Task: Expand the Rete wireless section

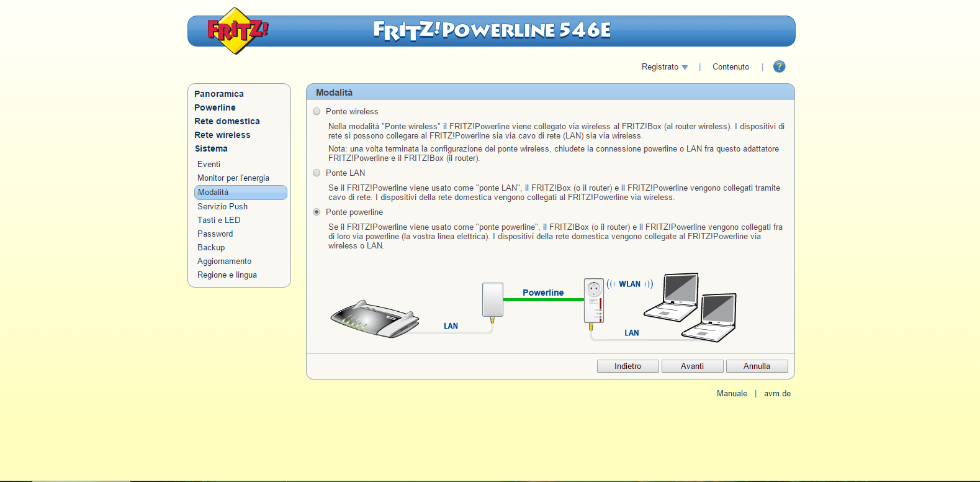Action: pyautogui.click(x=222, y=135)
